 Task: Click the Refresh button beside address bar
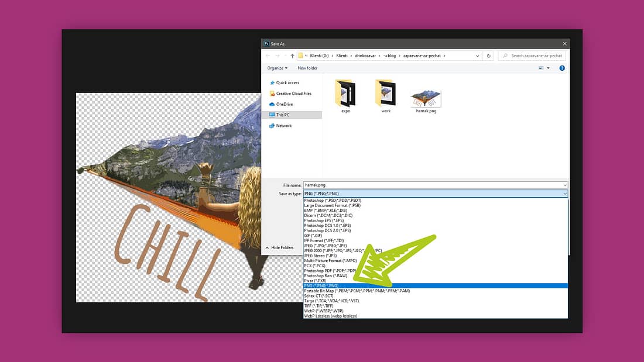point(489,56)
